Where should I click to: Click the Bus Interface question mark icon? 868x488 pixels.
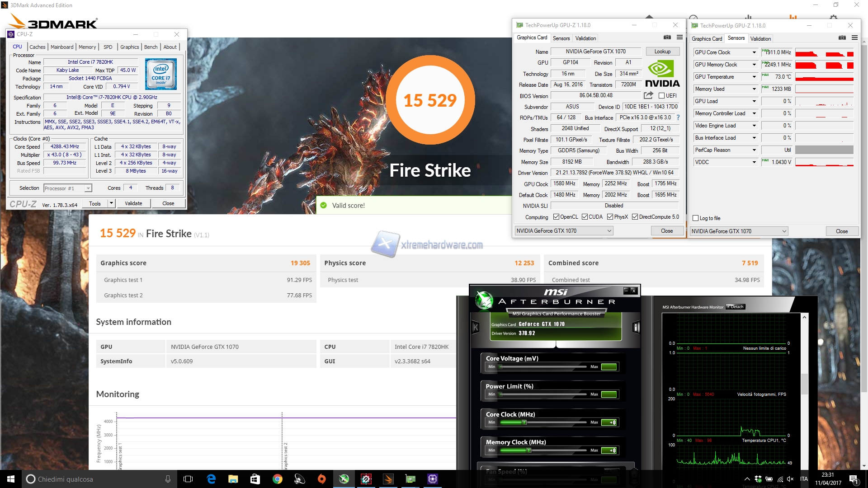(678, 117)
